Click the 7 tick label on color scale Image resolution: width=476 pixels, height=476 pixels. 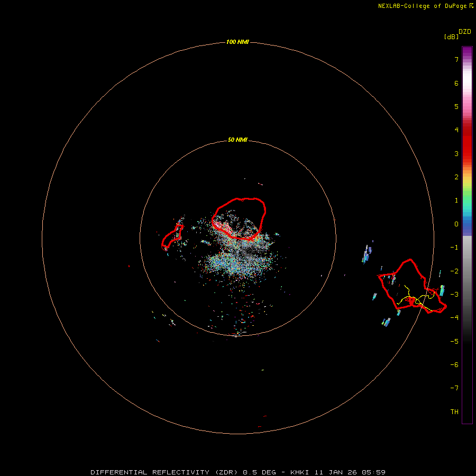coord(456,59)
